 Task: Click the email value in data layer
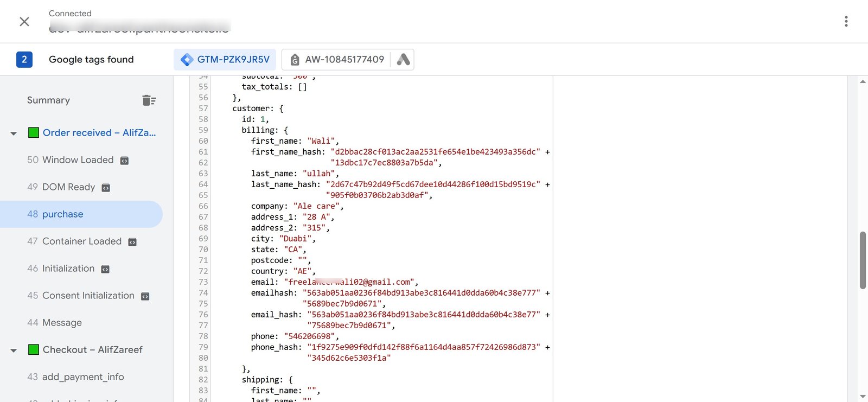pyautogui.click(x=349, y=282)
